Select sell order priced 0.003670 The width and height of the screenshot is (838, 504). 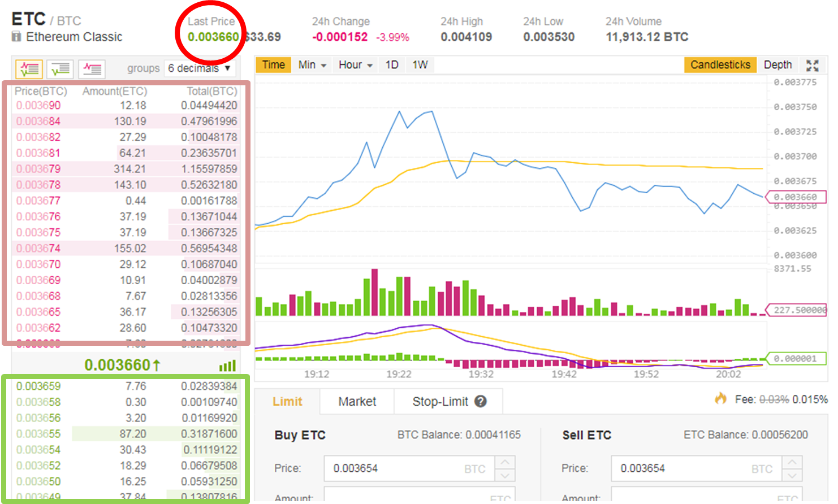[126, 264]
